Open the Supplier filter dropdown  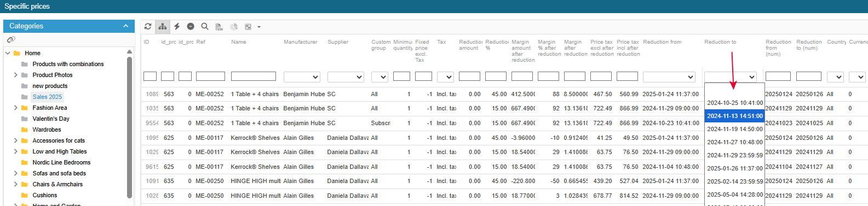point(346,77)
